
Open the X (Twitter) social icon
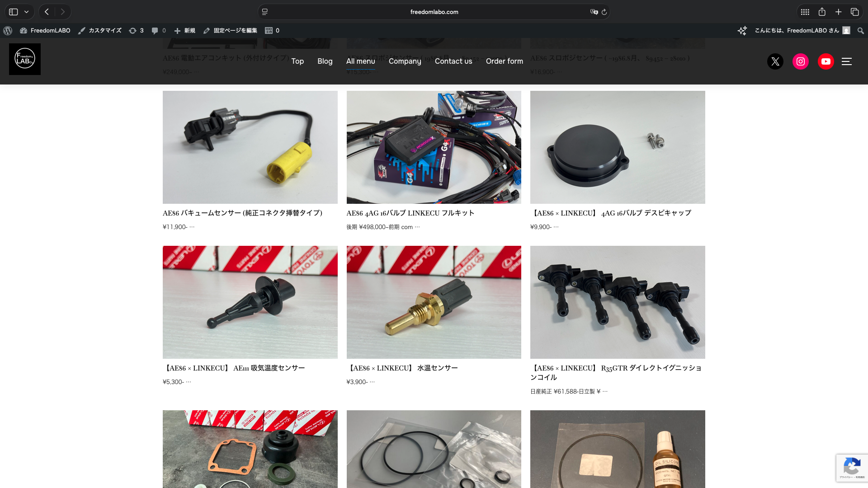tap(775, 61)
